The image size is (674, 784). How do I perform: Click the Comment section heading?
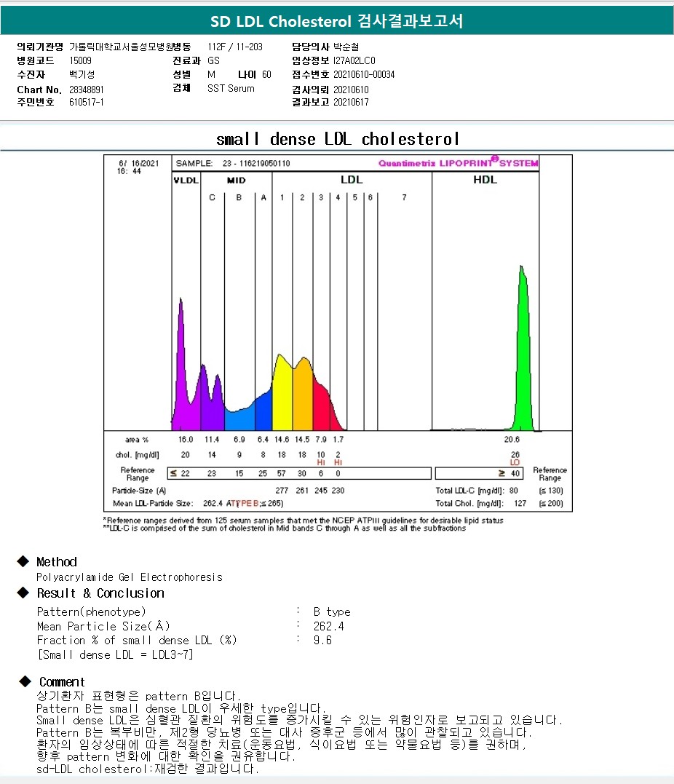(x=62, y=682)
